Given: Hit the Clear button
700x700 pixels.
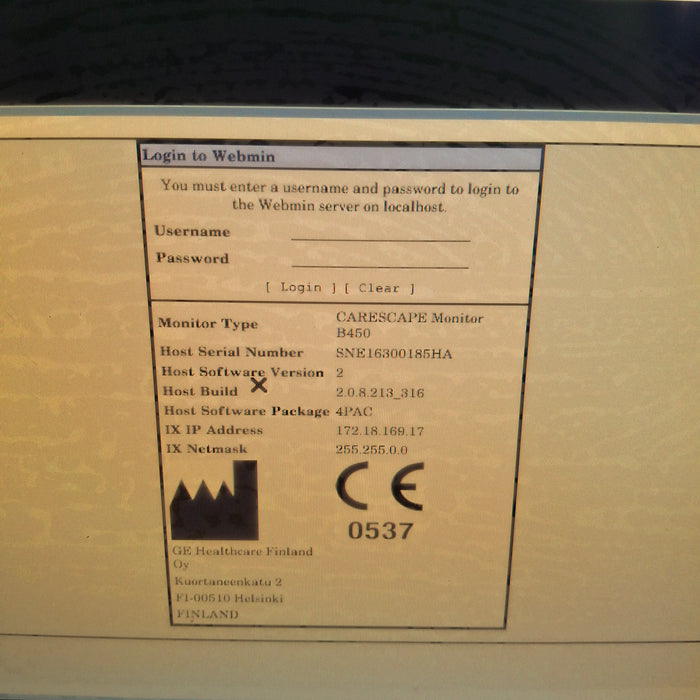Looking at the screenshot, I should [x=379, y=288].
